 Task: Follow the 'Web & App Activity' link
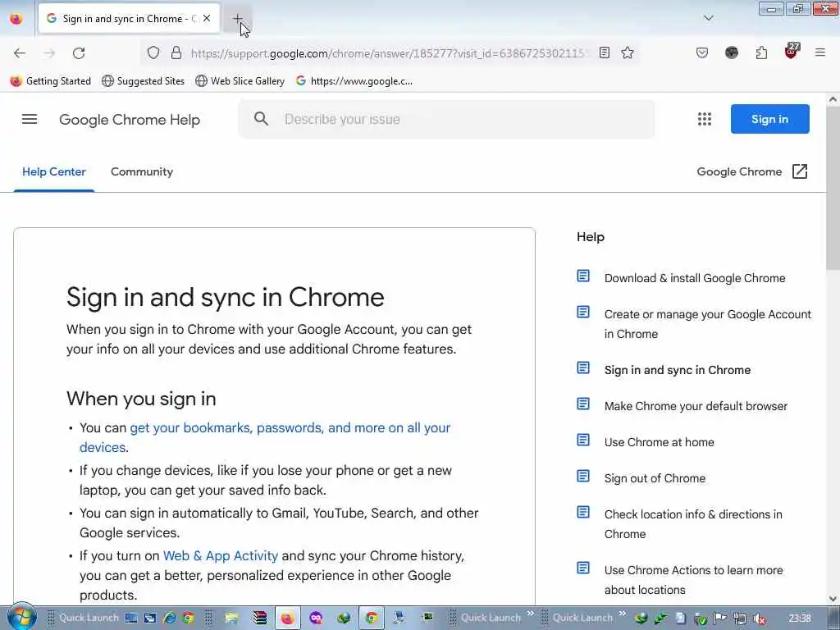(x=221, y=555)
